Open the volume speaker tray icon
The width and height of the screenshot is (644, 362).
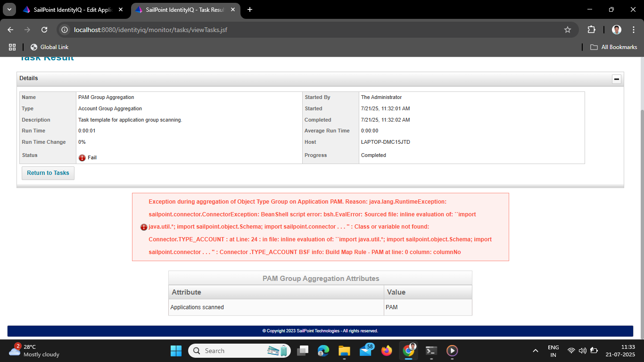582,351
